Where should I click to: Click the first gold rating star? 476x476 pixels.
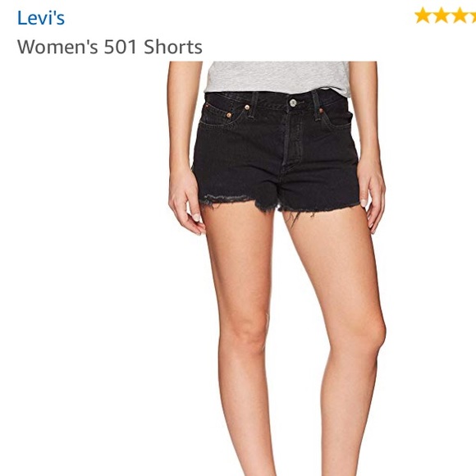pos(423,16)
